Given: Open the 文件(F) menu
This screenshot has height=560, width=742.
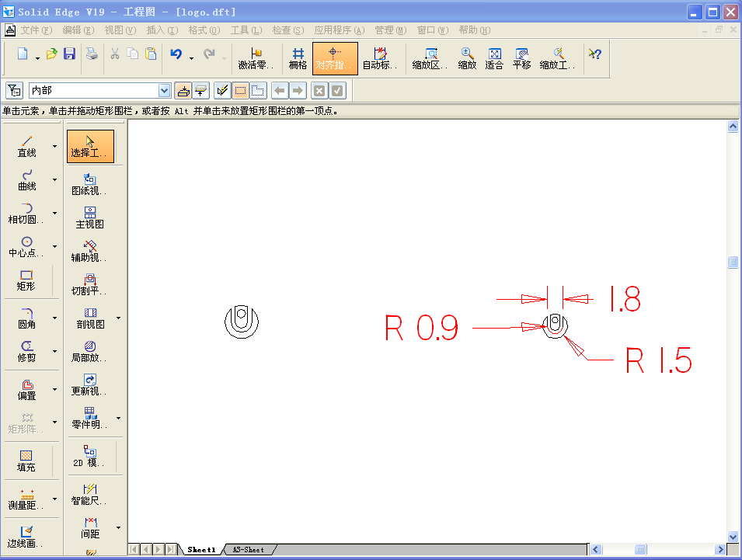Looking at the screenshot, I should click(37, 30).
